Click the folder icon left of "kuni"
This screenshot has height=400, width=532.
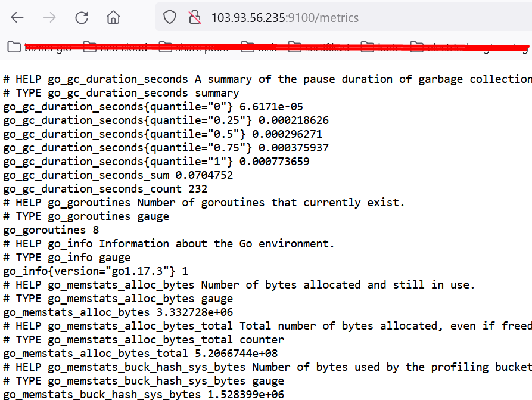pyautogui.click(x=368, y=48)
